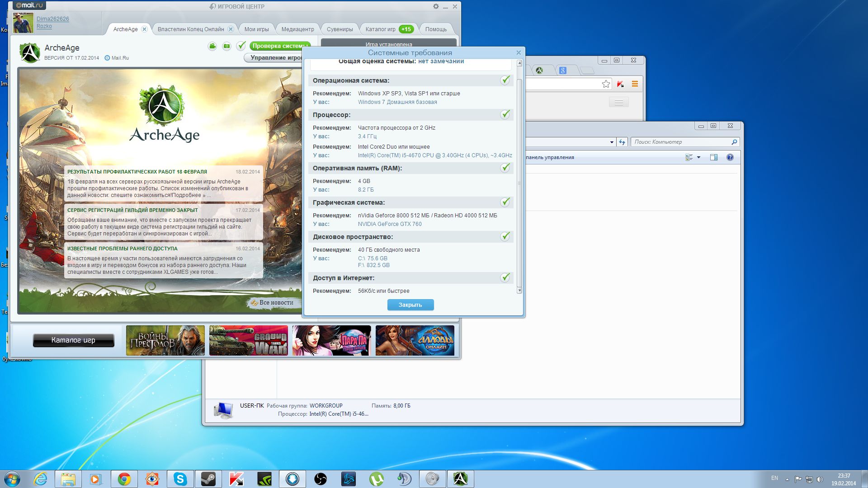Close the Системные требования dialog with X
The image size is (868, 488).
(x=519, y=52)
